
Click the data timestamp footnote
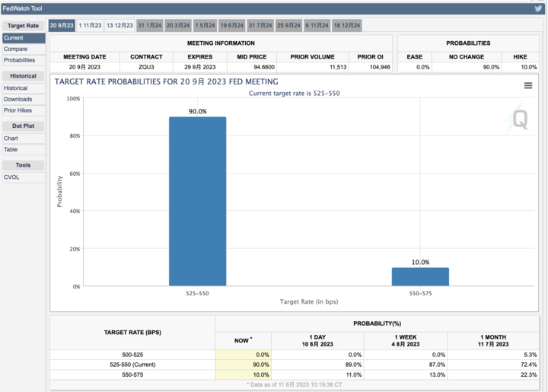pos(295,384)
